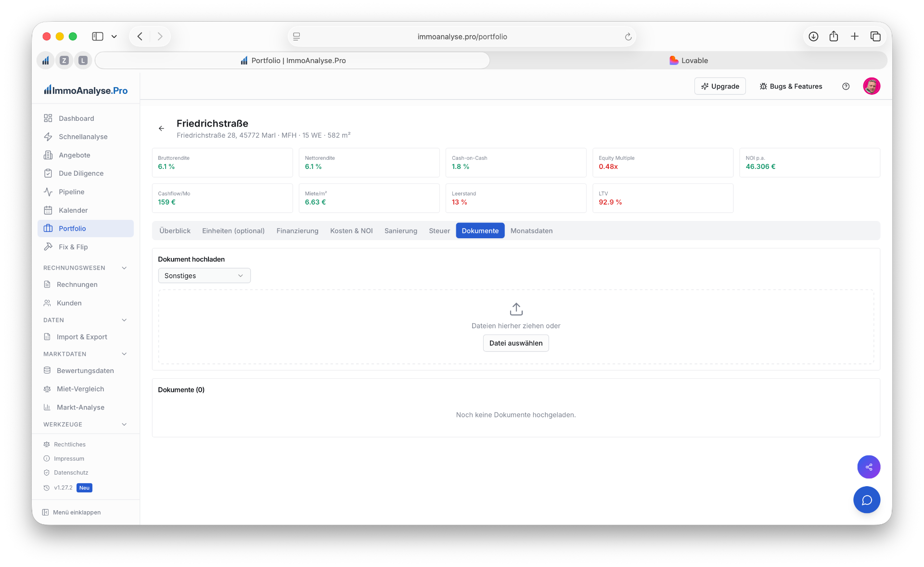Viewport: 924px width, 567px height.
Task: Open Bewertungsdaten database icon
Action: pos(47,371)
